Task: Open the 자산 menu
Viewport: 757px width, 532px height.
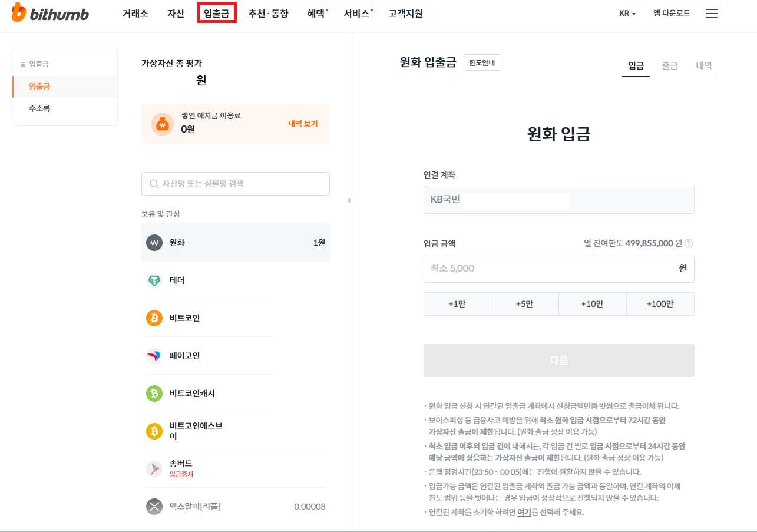Action: (176, 14)
